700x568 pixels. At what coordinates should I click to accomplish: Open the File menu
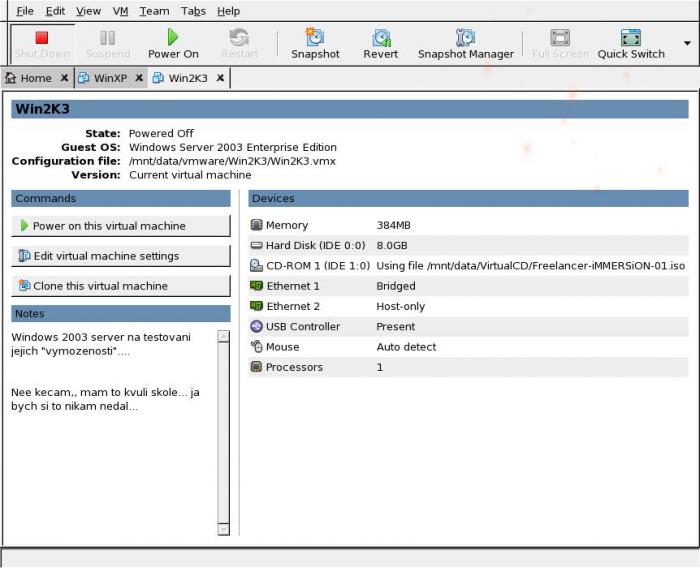(25, 11)
